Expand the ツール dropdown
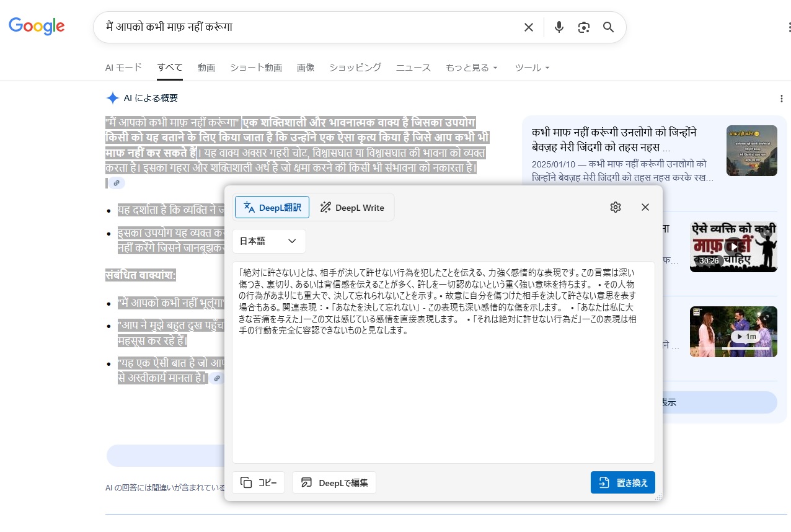 tap(532, 68)
